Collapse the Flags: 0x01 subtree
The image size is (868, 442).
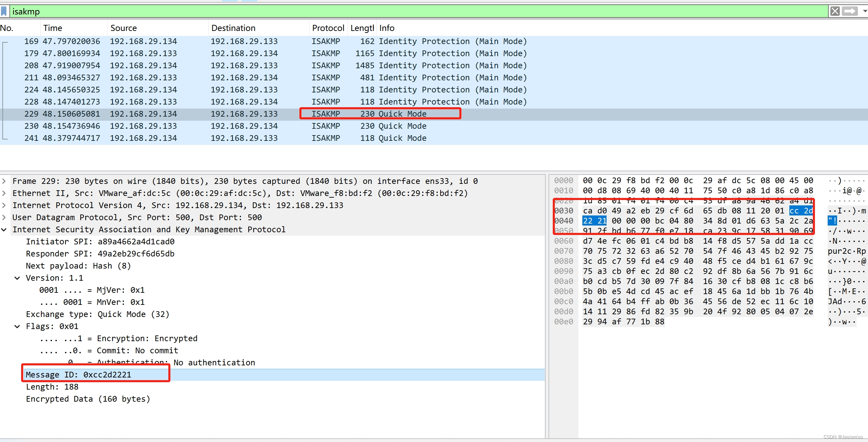click(17, 326)
